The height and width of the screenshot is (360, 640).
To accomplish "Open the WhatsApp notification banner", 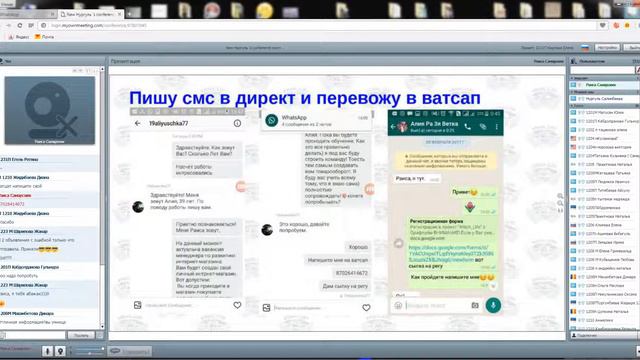I will click(x=316, y=120).
